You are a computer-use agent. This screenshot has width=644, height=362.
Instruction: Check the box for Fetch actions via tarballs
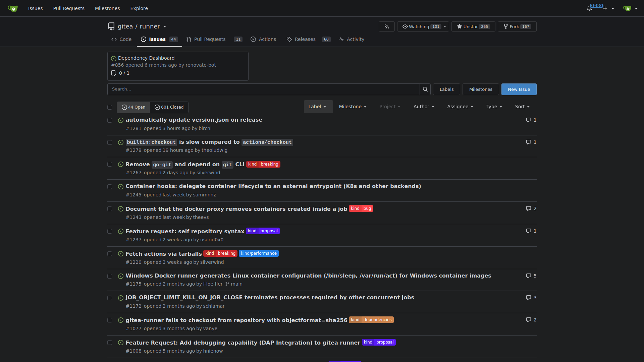[x=110, y=254]
